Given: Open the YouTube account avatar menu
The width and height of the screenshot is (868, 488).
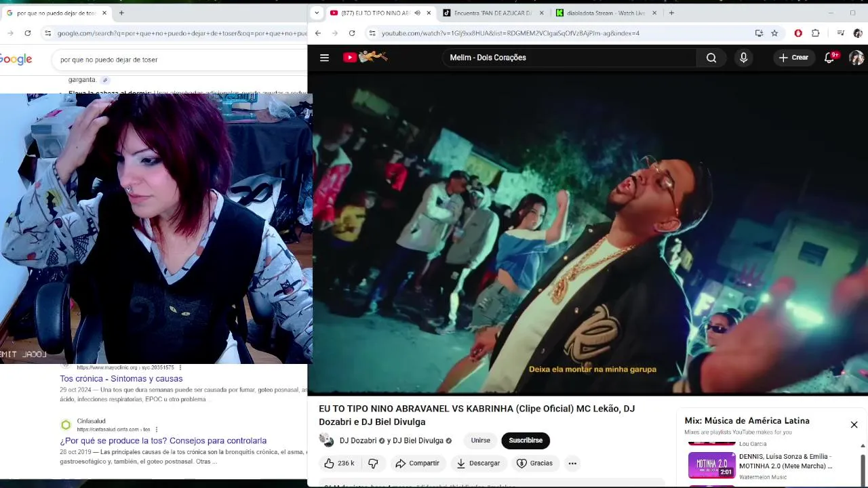Looking at the screenshot, I should (x=856, y=58).
